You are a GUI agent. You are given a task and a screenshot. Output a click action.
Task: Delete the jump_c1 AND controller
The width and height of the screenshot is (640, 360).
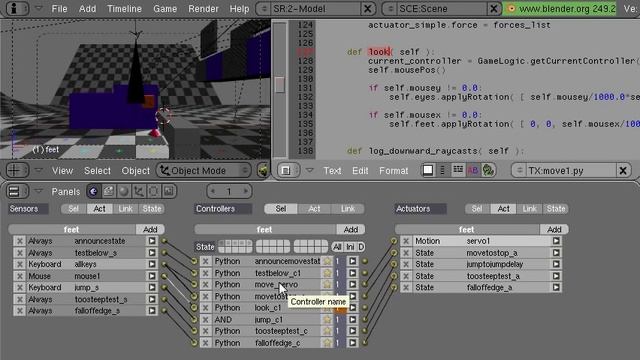coord(206,320)
